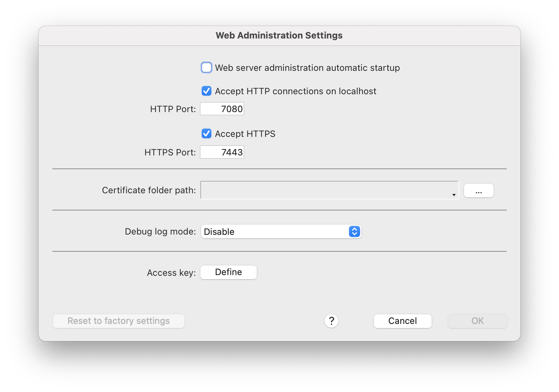Click the HTTPS Port label

pos(170,152)
